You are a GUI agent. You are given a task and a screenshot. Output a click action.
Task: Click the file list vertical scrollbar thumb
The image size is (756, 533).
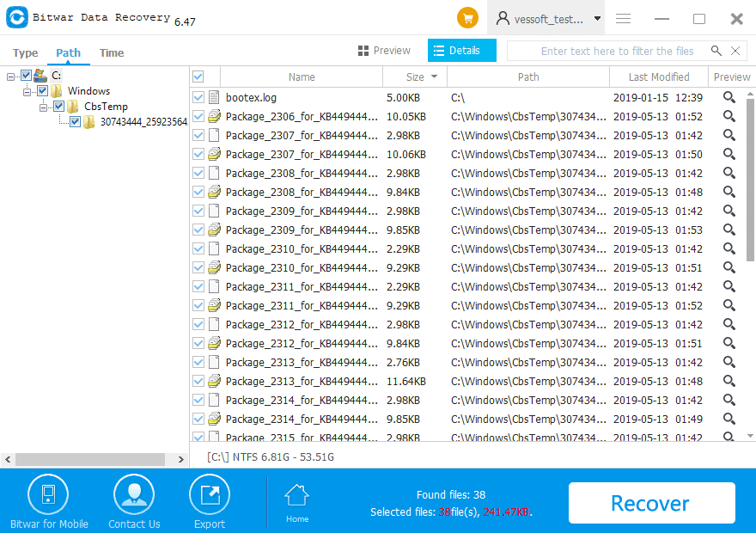[750, 180]
